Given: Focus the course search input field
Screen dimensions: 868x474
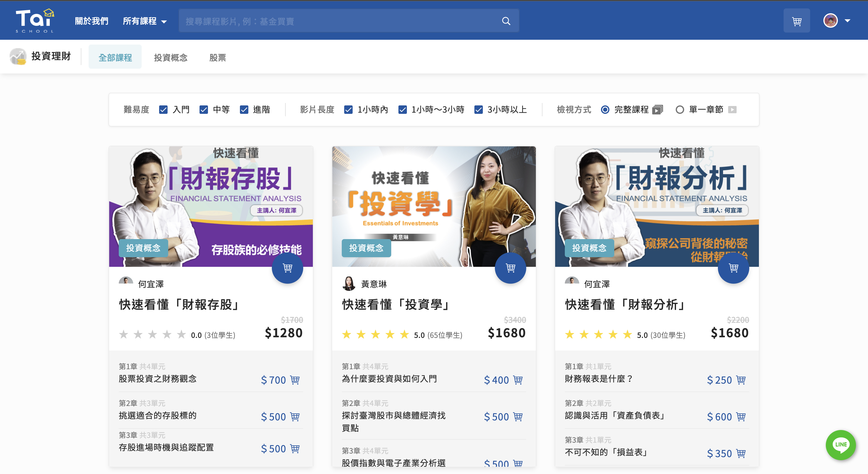Looking at the screenshot, I should tap(340, 21).
